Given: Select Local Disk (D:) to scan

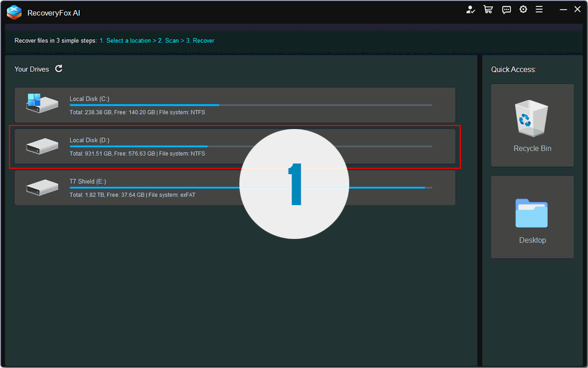Looking at the screenshot, I should click(x=119, y=146).
